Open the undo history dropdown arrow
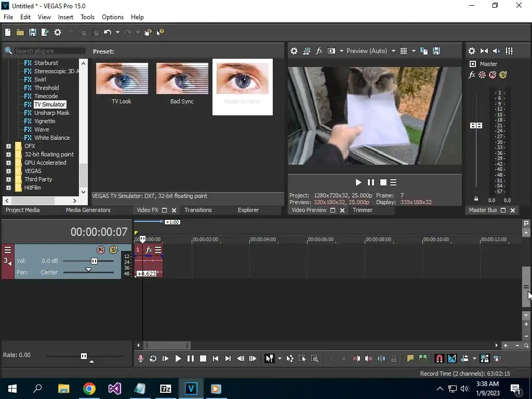Viewport: 532px width, 399px height. point(117,32)
